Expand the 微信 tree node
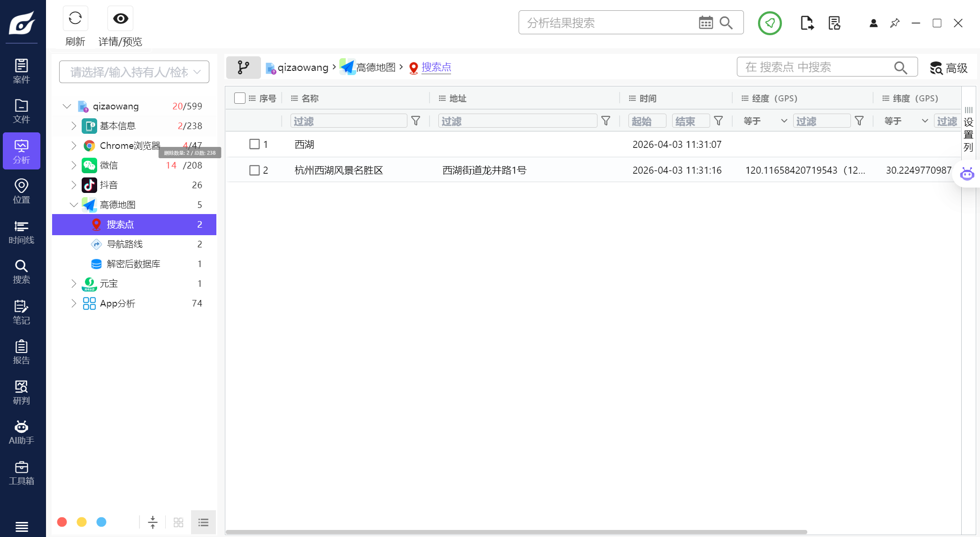Screen dimensions: 980x537 [74, 165]
